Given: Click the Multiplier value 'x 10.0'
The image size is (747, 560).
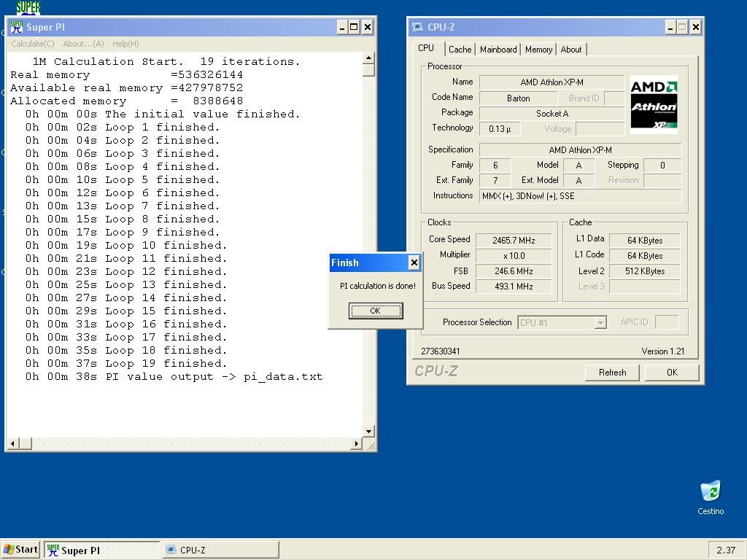Looking at the screenshot, I should 514,256.
